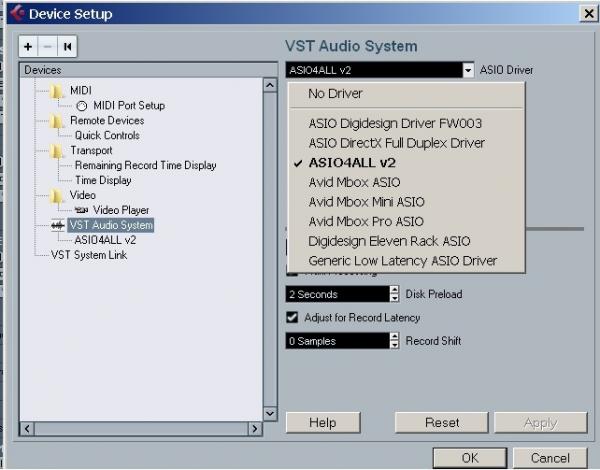Choose Avid Mbox Mini ASIO driver
The width and height of the screenshot is (600, 470).
(406, 202)
